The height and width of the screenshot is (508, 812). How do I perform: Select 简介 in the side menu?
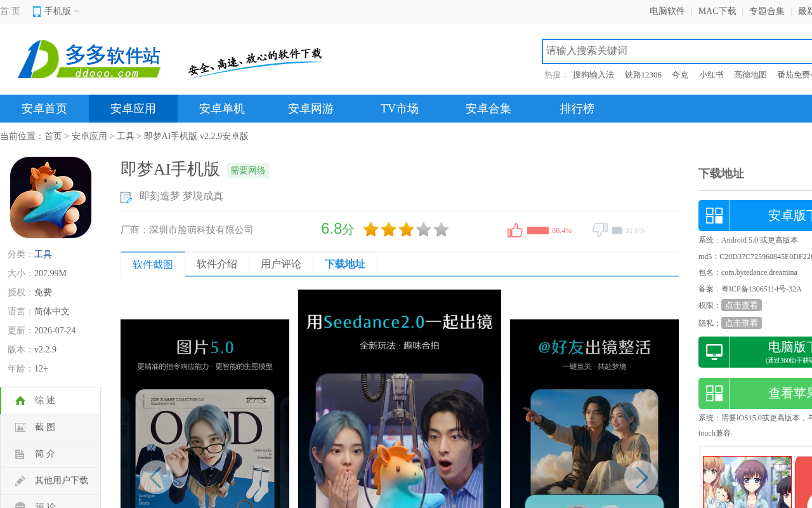coord(51,454)
